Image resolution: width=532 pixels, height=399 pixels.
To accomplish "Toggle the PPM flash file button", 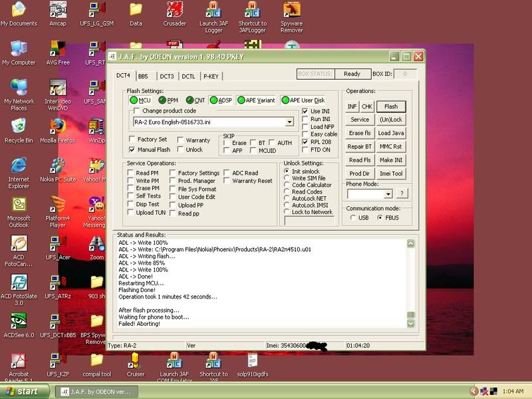I will [x=168, y=100].
